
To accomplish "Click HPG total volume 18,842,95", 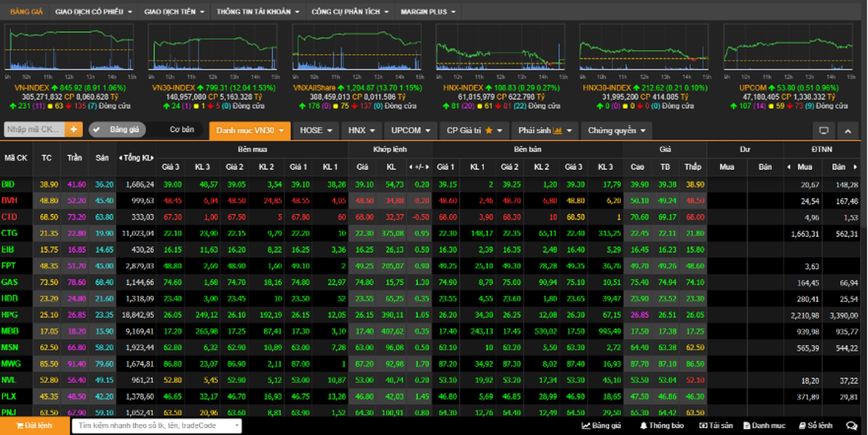I will tap(138, 315).
